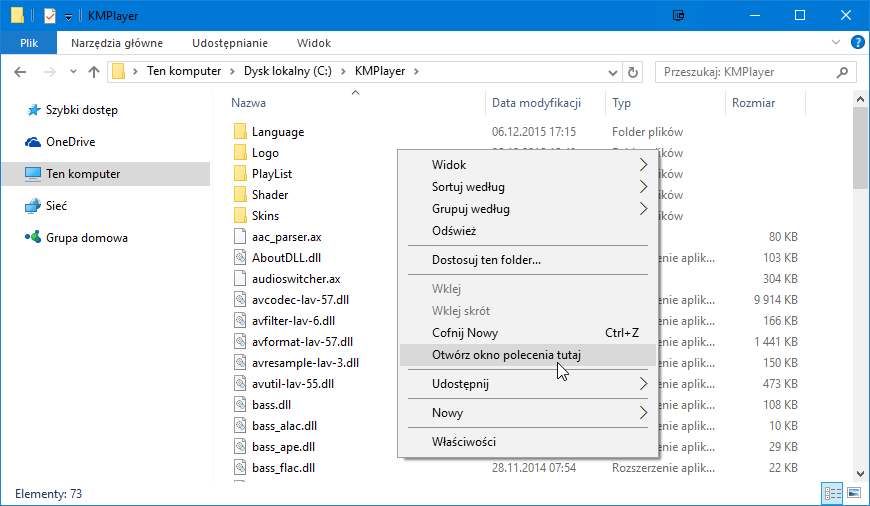870x506 pixels.
Task: Go forward with the right arrow
Action: tap(49, 72)
